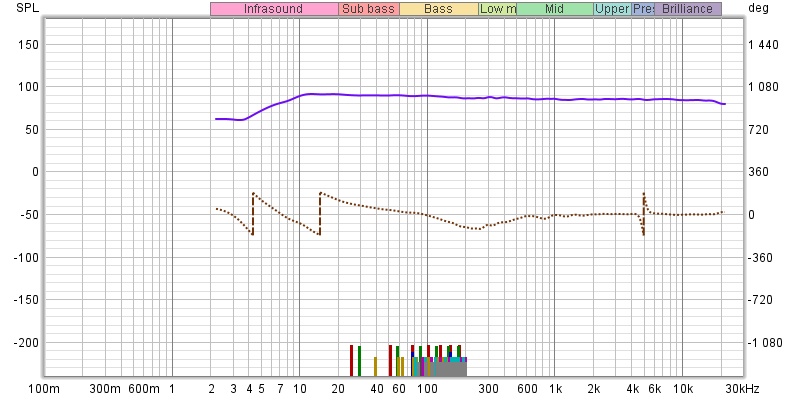Click the 2k frequency axis label
Screen dimensions: 800x400
point(593,389)
